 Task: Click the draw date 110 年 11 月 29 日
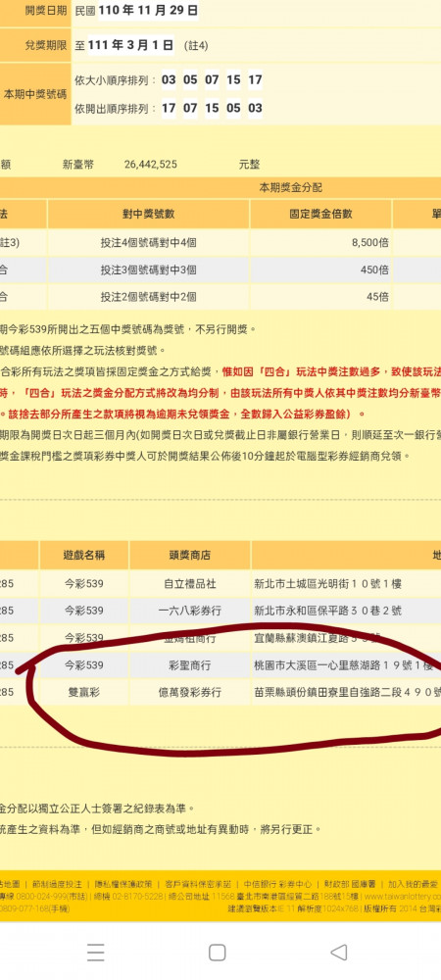point(149,11)
